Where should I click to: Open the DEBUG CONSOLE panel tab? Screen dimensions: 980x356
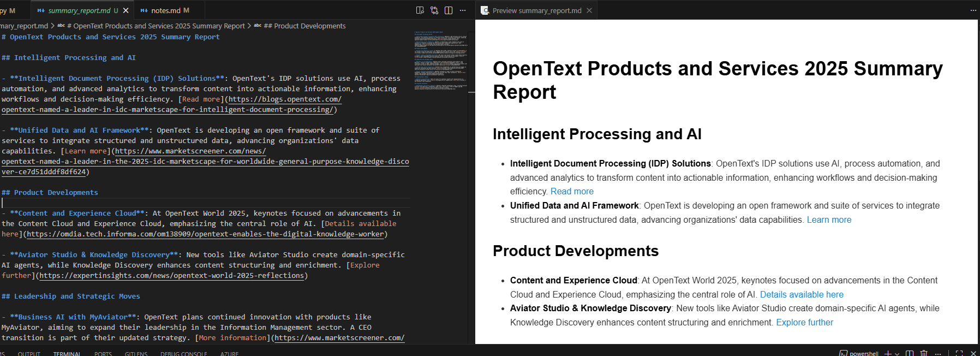click(183, 353)
